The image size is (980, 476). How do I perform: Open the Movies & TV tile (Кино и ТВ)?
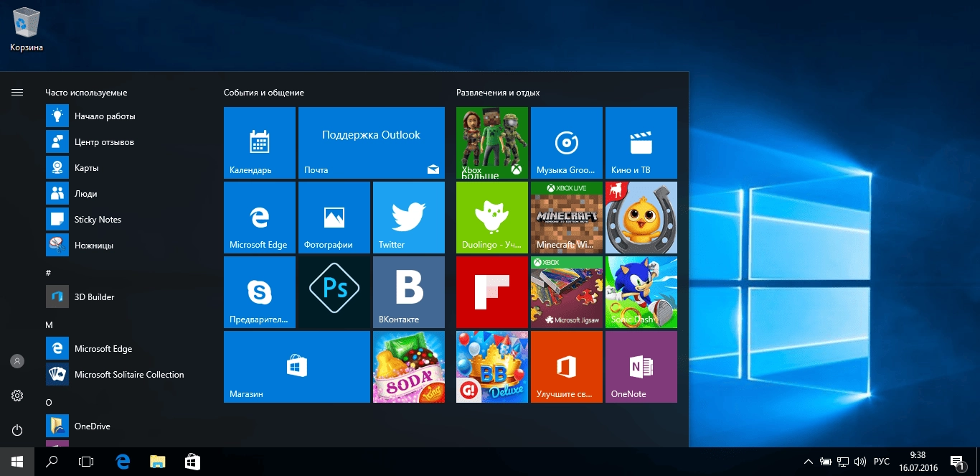coord(641,143)
